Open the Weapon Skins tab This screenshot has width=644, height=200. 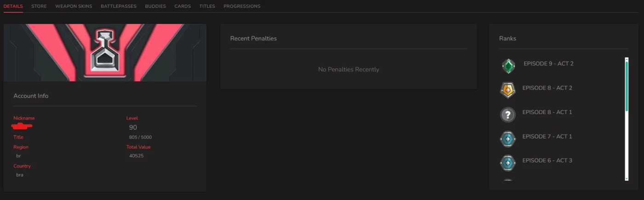(x=74, y=6)
